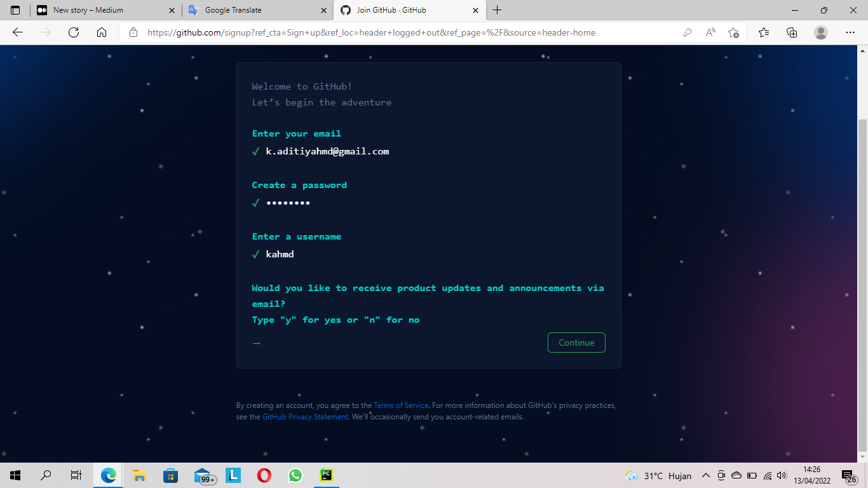Open the Terms of Service link

(x=401, y=405)
